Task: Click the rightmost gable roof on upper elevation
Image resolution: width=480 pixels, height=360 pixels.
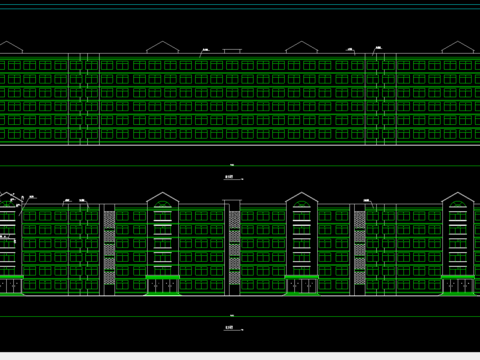Action: pos(458,47)
